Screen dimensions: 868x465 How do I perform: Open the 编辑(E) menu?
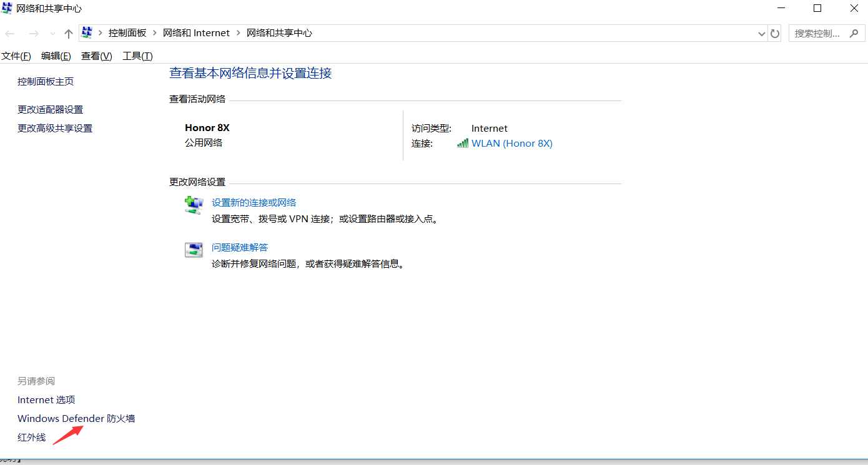[56, 56]
